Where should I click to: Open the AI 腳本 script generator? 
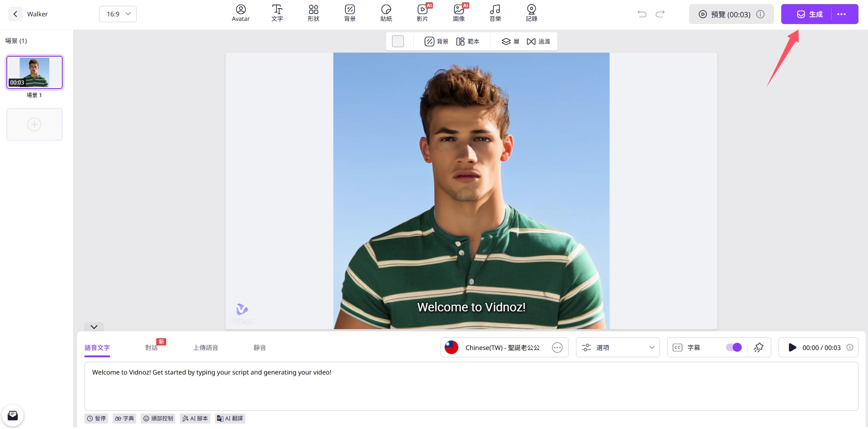click(x=195, y=419)
